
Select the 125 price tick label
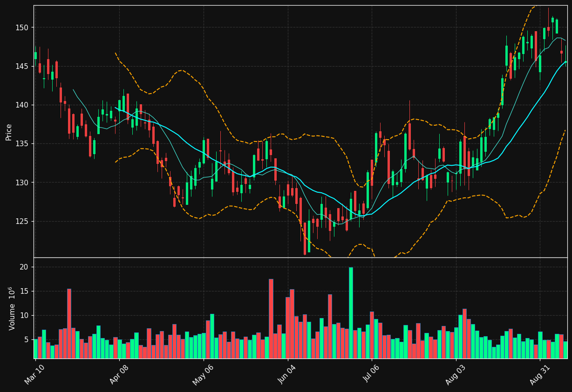click(21, 221)
